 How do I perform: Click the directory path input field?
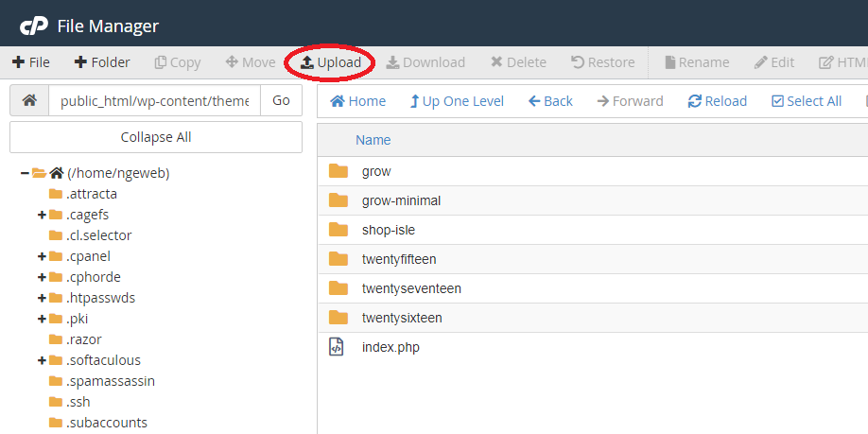(x=154, y=100)
